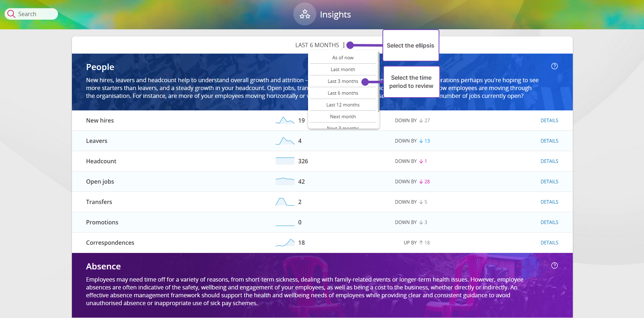Choose 'Last month' from the period list
The width and height of the screenshot is (644, 318).
343,69
